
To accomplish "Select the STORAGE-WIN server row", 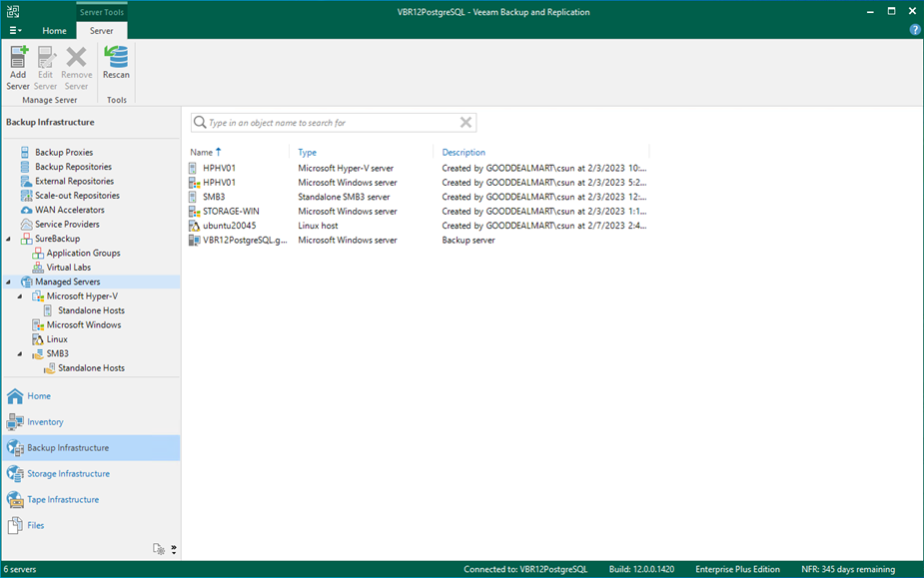I will (419, 211).
